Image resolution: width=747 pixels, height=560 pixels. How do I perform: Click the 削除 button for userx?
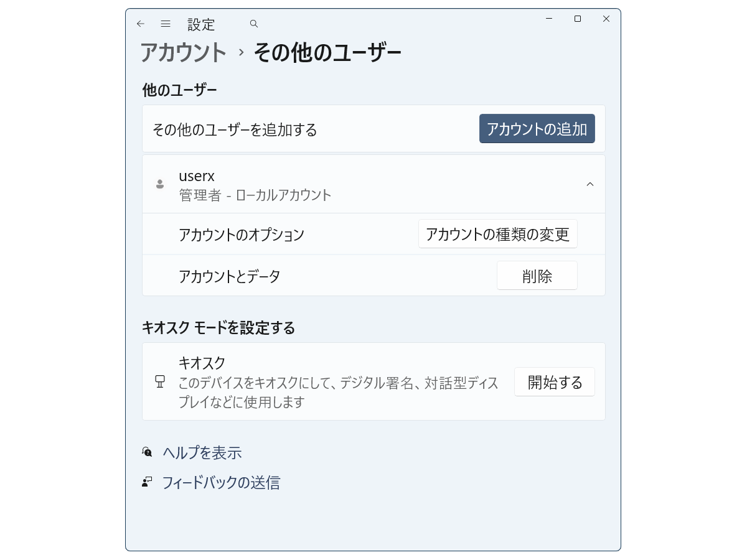(x=537, y=276)
